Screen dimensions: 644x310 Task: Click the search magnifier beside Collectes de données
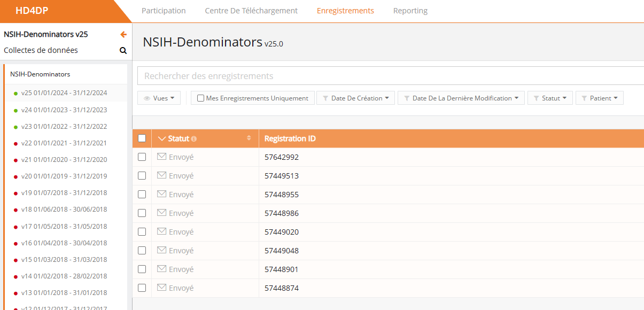[x=123, y=51]
